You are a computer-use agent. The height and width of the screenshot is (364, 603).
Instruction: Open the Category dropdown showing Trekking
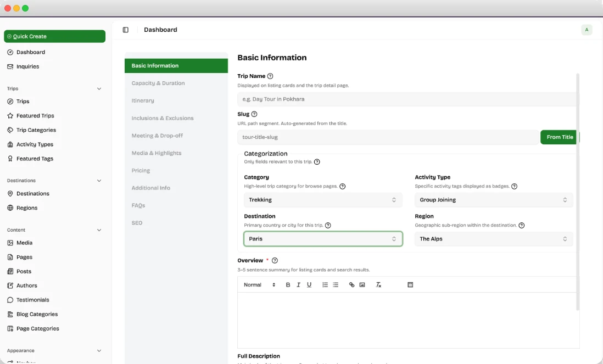click(323, 200)
